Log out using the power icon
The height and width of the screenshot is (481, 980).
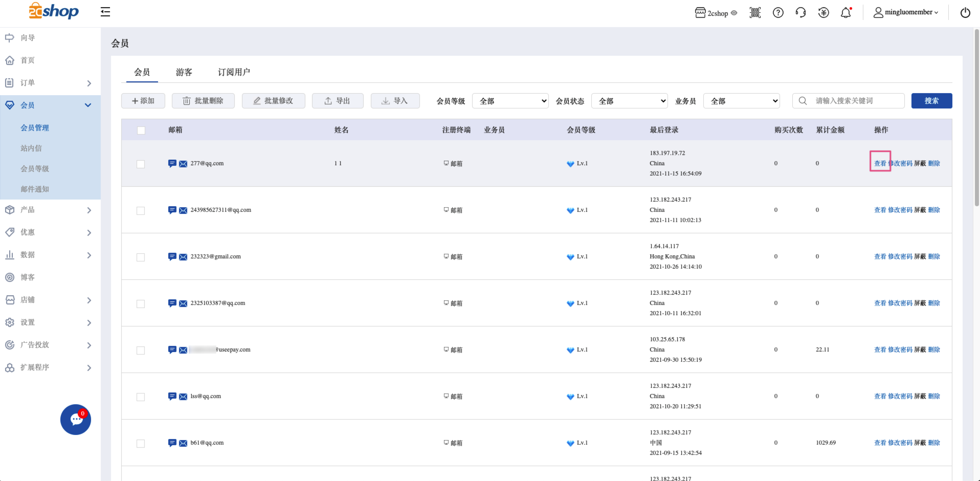click(x=965, y=13)
